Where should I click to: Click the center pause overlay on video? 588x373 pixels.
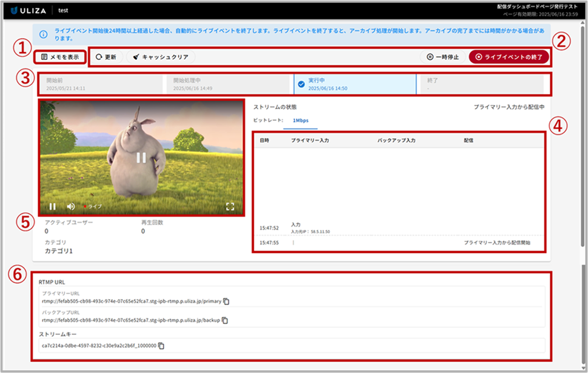[x=141, y=158]
